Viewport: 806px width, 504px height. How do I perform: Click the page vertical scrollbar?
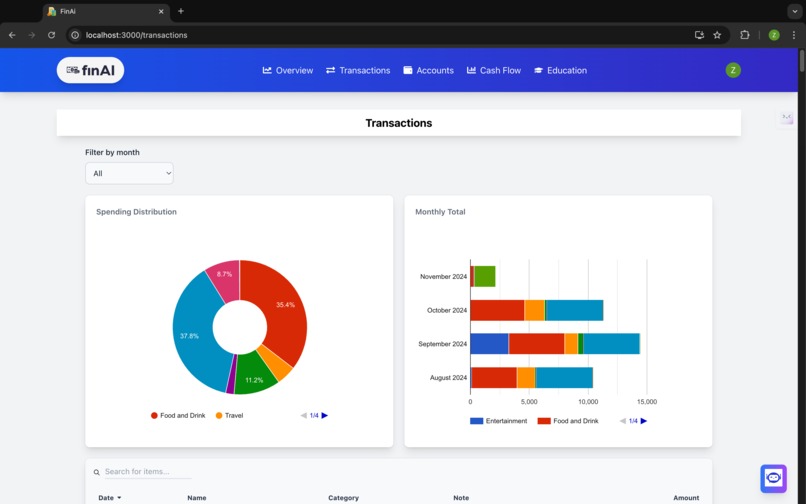pos(802,61)
